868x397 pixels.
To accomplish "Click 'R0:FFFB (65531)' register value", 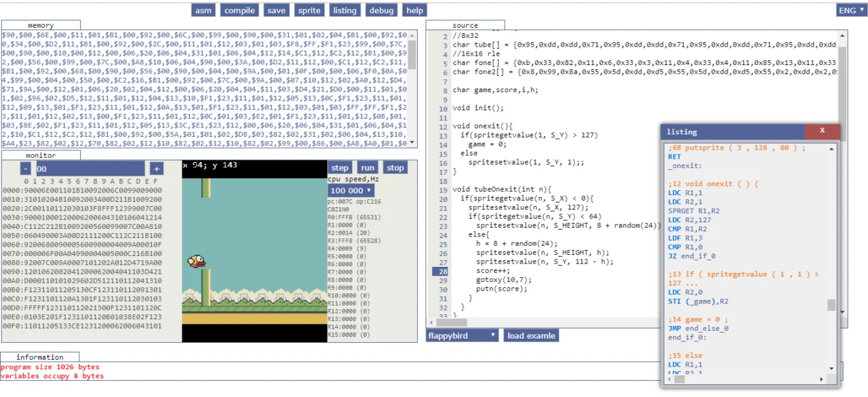I will click(x=355, y=217).
